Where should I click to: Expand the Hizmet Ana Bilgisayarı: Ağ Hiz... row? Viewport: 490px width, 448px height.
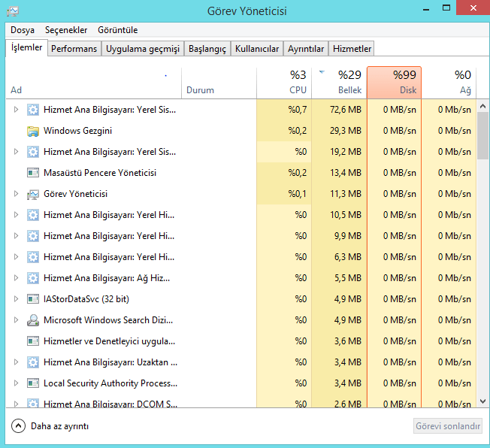(16, 278)
